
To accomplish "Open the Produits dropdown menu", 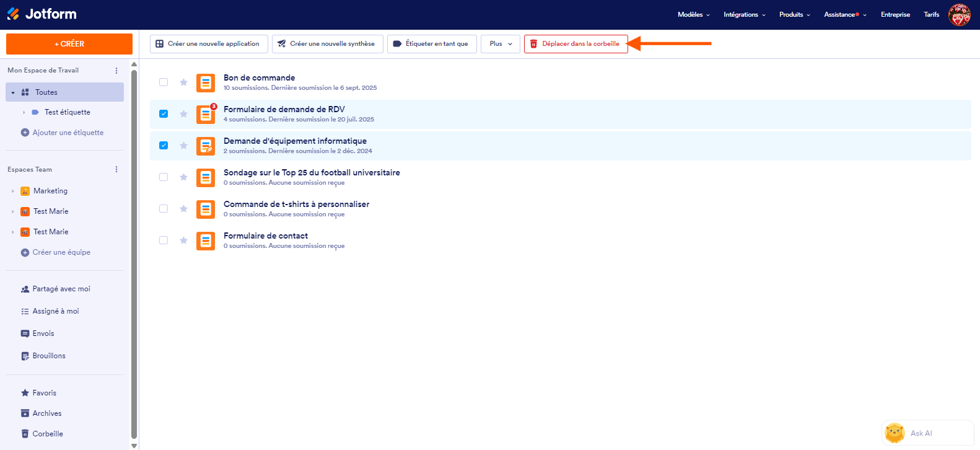I will [795, 15].
